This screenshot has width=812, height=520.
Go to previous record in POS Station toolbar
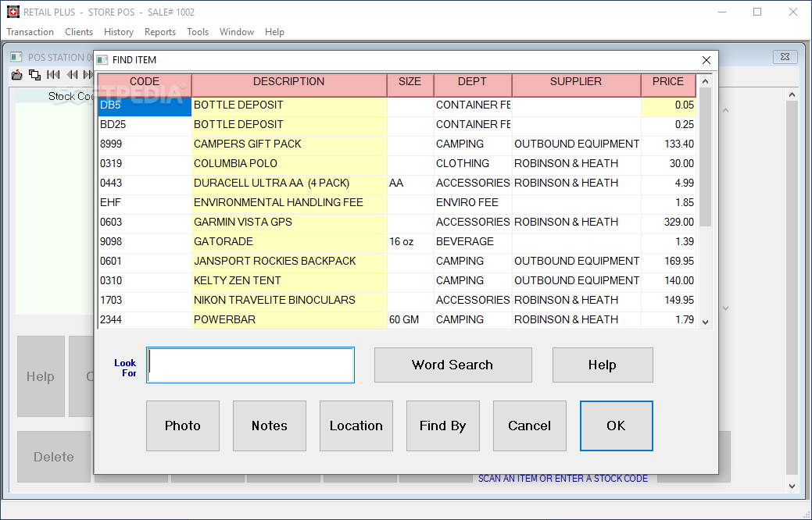(x=73, y=75)
